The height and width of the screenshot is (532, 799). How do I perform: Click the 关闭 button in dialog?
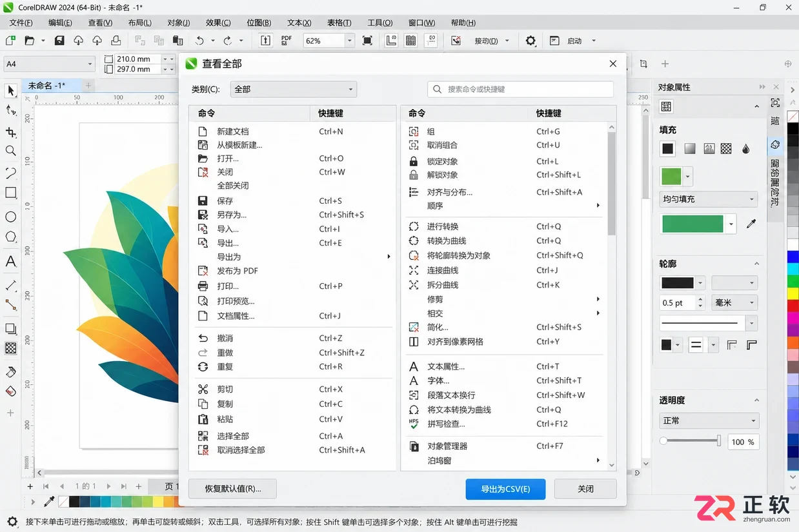tap(585, 489)
